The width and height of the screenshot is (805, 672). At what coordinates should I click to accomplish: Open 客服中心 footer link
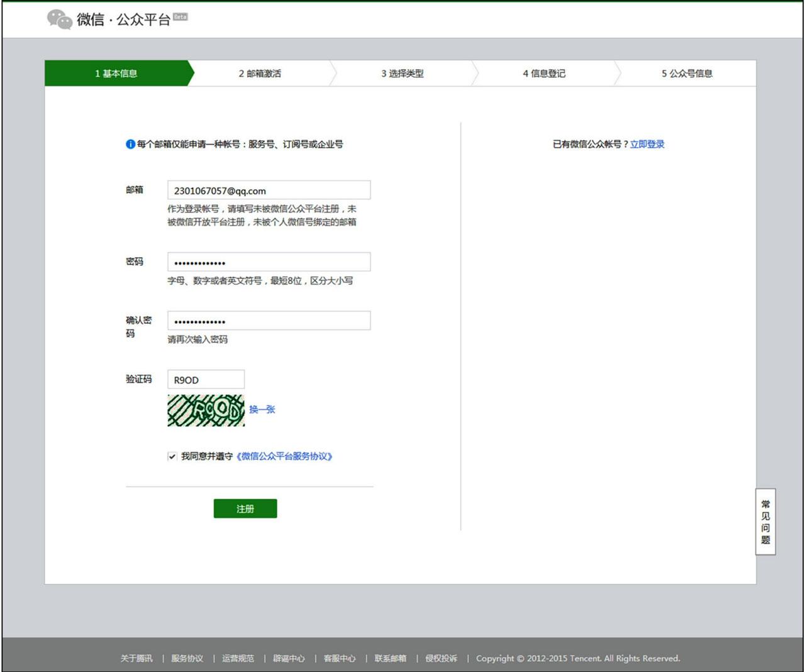click(340, 658)
